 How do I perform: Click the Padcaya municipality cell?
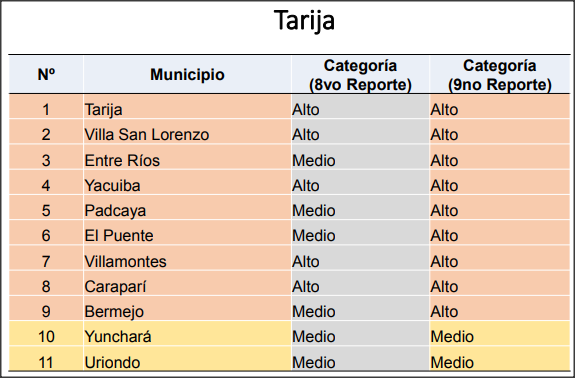click(x=187, y=210)
